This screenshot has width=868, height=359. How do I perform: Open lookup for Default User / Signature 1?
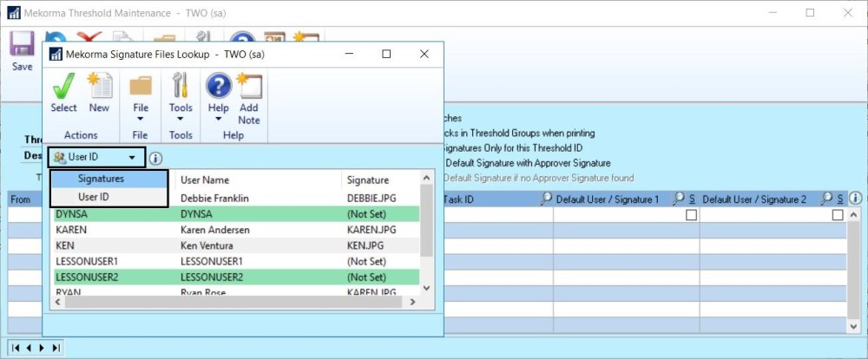tap(679, 199)
